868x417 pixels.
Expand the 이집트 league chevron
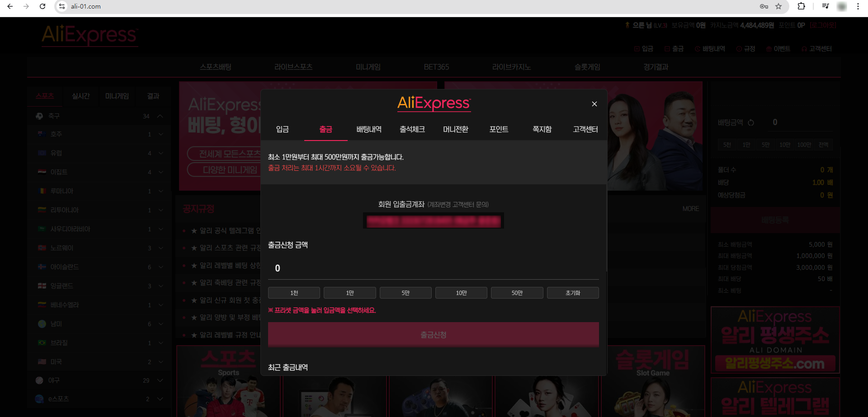click(x=161, y=172)
